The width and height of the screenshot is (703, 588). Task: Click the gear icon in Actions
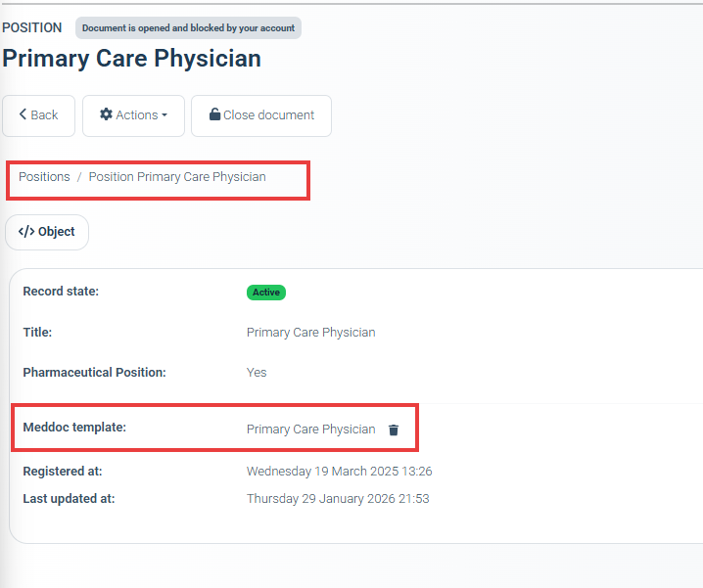(106, 114)
